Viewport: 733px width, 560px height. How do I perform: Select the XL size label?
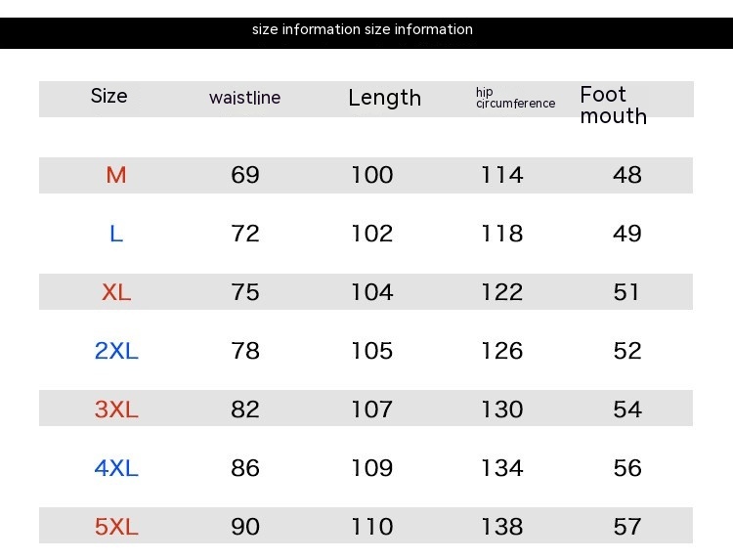tap(116, 292)
